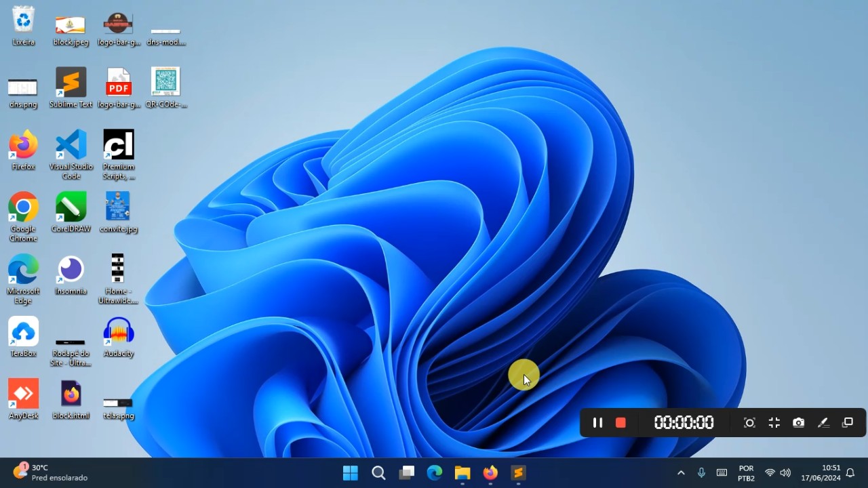868x488 pixels.
Task: Click the Sublime Text icon in the taskbar
Action: (518, 473)
